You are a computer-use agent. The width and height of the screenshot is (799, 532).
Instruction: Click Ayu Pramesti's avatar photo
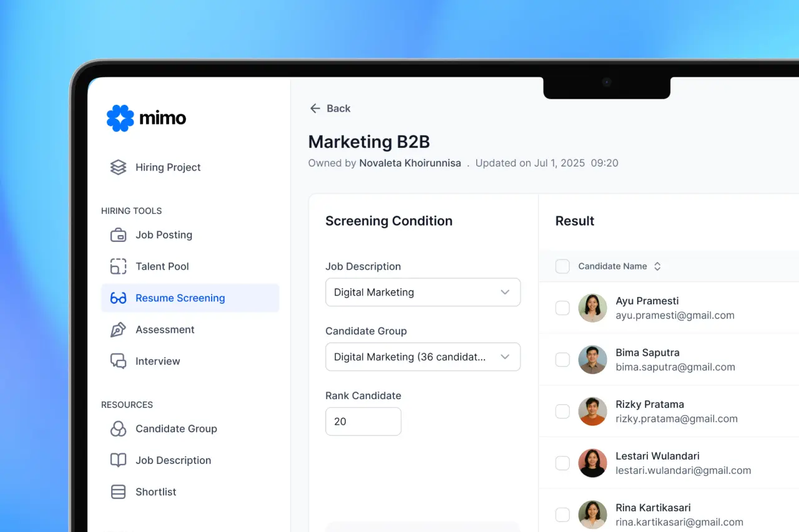(592, 308)
